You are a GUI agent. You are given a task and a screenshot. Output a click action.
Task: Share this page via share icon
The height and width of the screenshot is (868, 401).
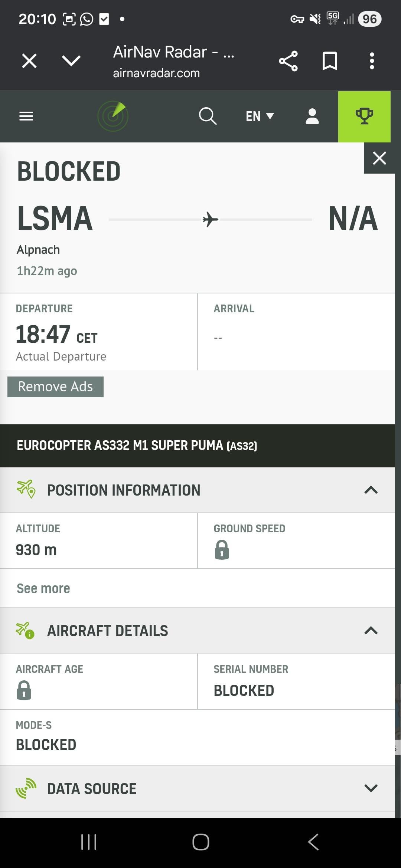coord(288,61)
